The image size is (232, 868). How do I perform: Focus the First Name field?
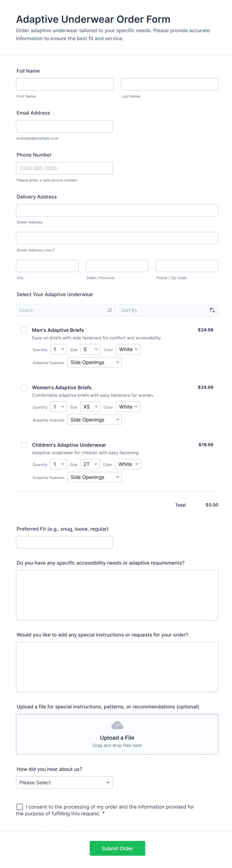(65, 84)
